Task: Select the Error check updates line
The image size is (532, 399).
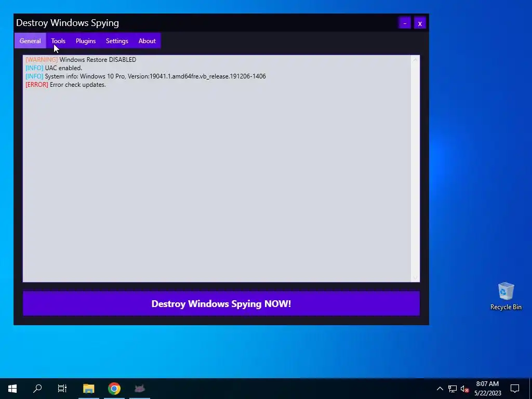Action: click(65, 85)
